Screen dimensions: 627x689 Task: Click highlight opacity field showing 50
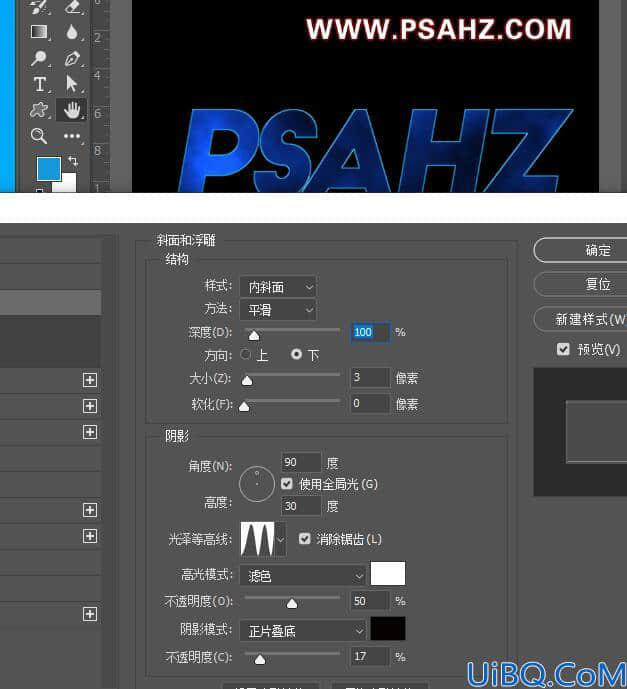click(370, 601)
